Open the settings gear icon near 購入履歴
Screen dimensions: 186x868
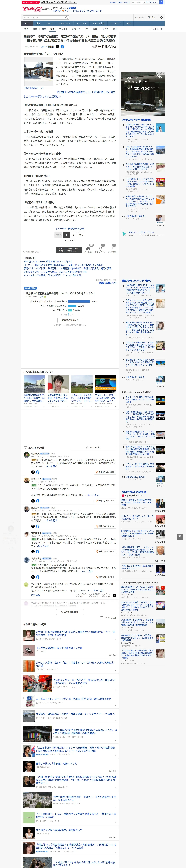click(x=161, y=17)
